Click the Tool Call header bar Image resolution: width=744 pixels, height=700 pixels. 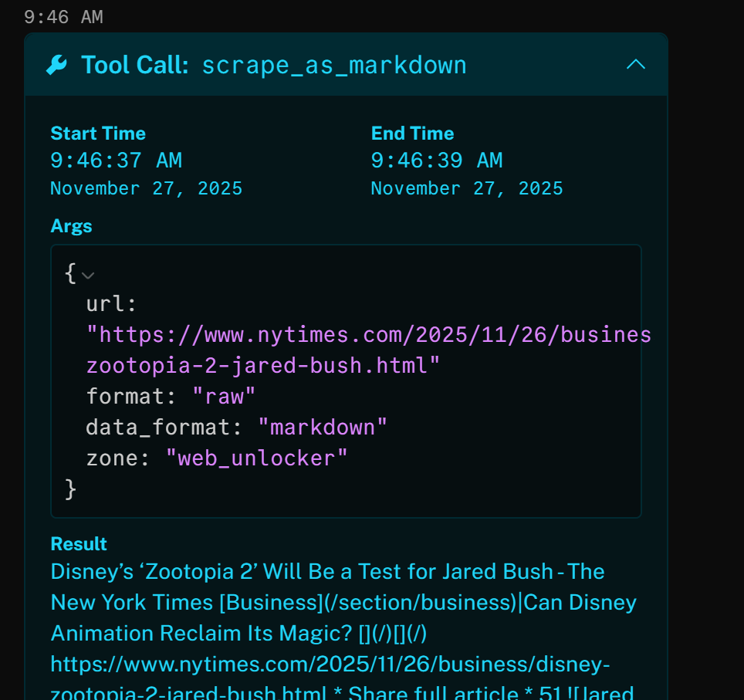coord(346,65)
